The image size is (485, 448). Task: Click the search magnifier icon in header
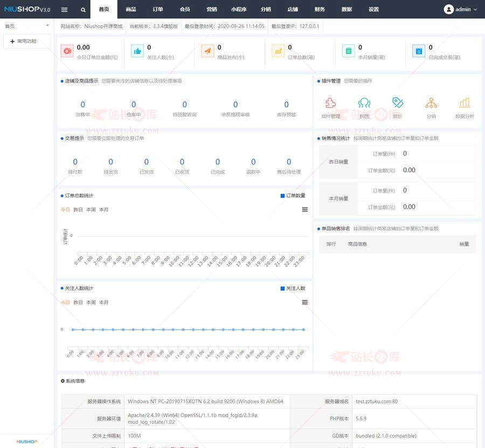coord(83,10)
